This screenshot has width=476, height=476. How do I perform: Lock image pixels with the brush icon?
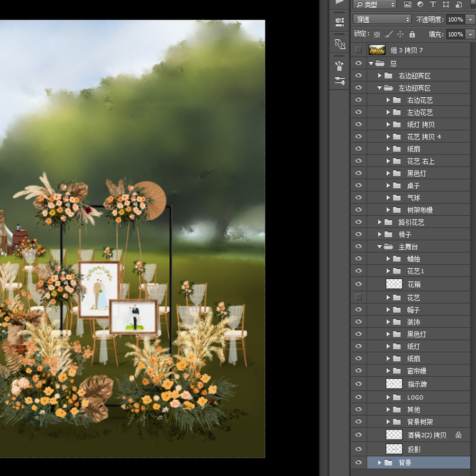(x=389, y=34)
